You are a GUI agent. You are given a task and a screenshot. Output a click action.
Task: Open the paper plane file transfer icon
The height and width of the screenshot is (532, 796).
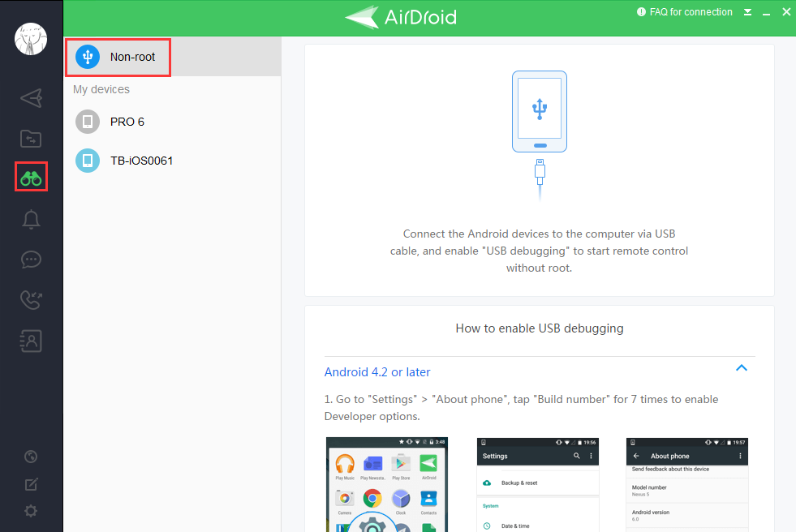(31, 98)
